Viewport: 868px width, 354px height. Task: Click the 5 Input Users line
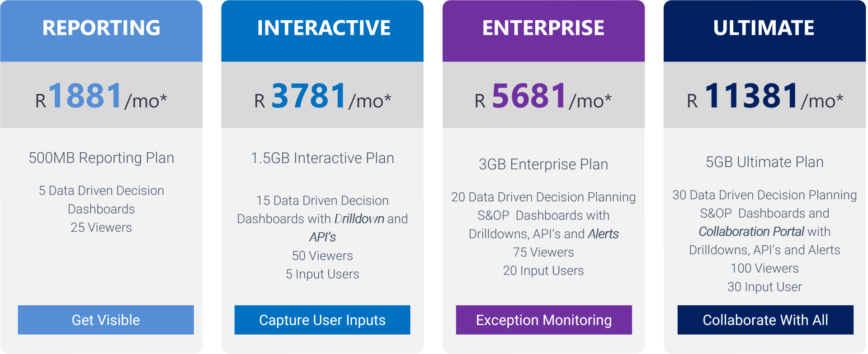322,274
